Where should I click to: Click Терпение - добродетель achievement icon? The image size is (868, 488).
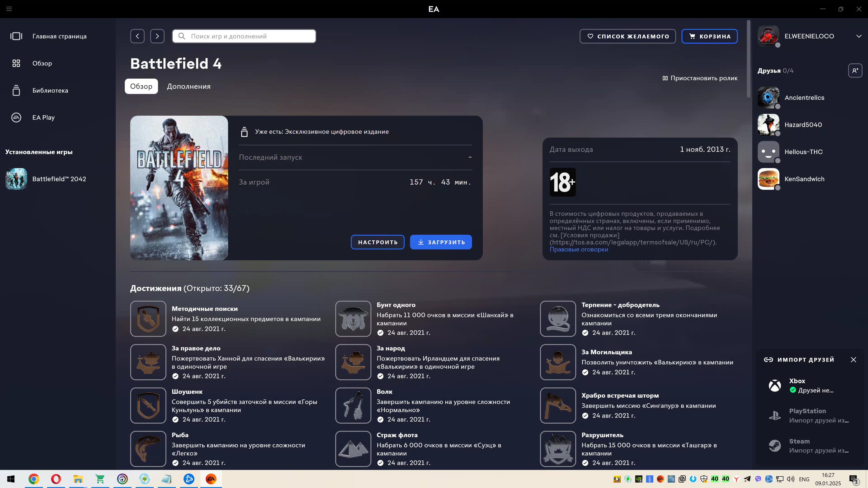click(558, 319)
